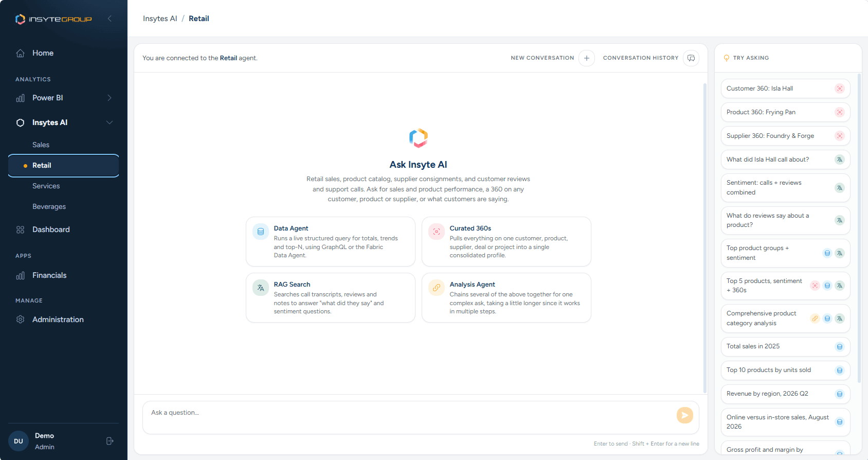Choose Sentiment: calls + reviews combined
Image resolution: width=868 pixels, height=460 pixels.
[786, 188]
